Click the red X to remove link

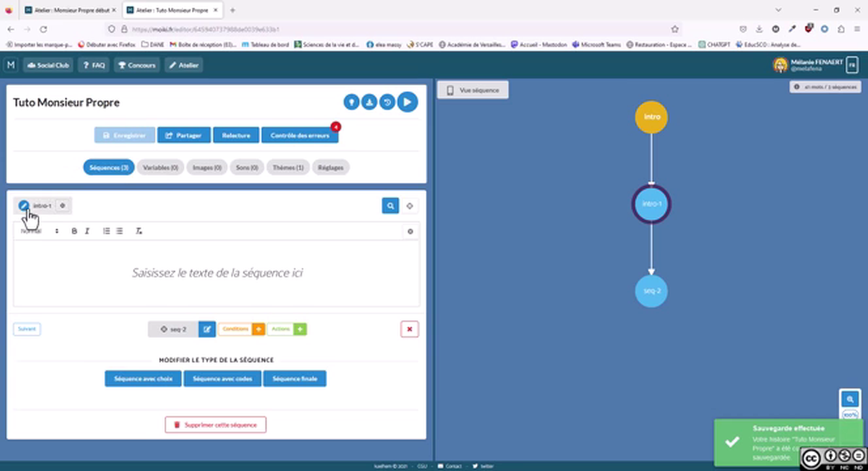409,329
